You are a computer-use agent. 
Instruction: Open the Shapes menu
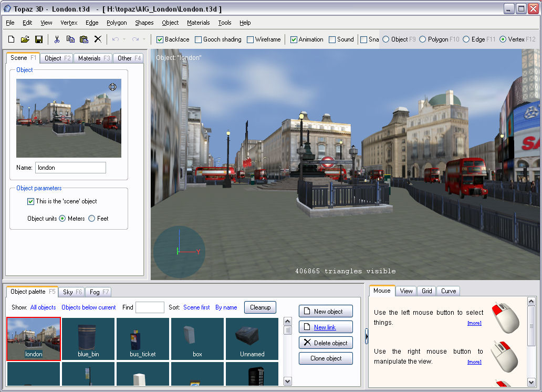[144, 23]
